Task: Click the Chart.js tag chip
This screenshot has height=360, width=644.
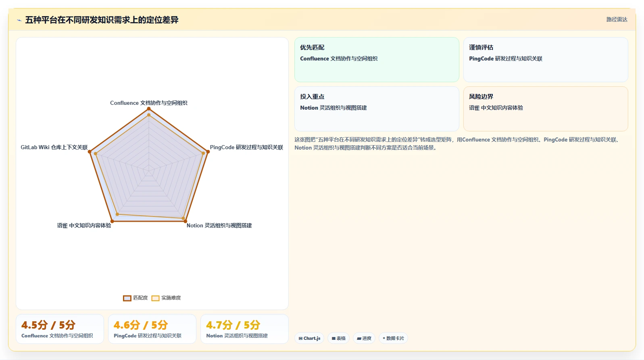Action: click(309, 338)
